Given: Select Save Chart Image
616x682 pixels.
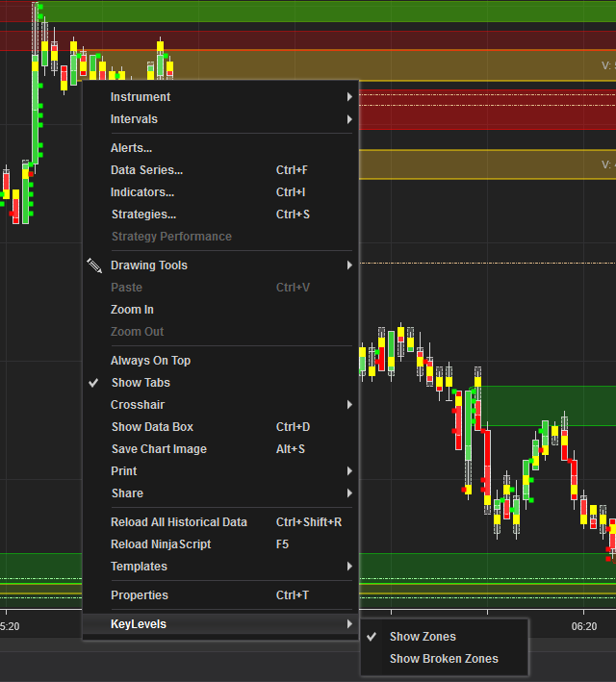Looking at the screenshot, I should pos(159,449).
